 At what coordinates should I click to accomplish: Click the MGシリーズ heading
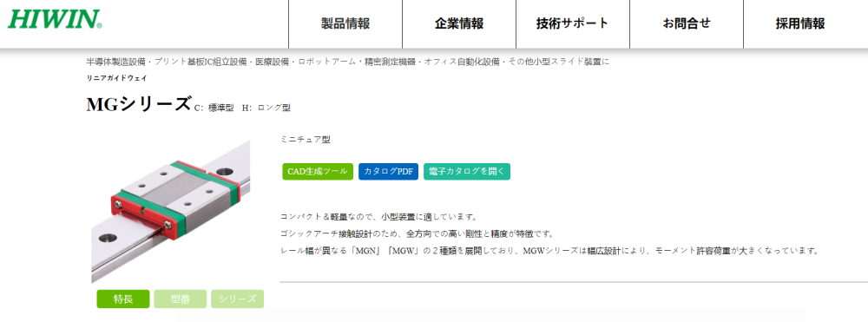point(139,104)
